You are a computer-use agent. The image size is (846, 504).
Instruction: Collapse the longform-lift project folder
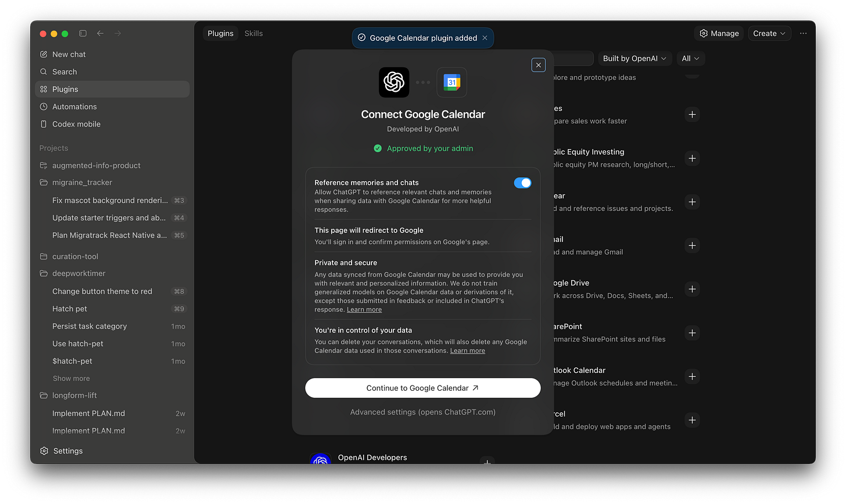click(x=44, y=395)
